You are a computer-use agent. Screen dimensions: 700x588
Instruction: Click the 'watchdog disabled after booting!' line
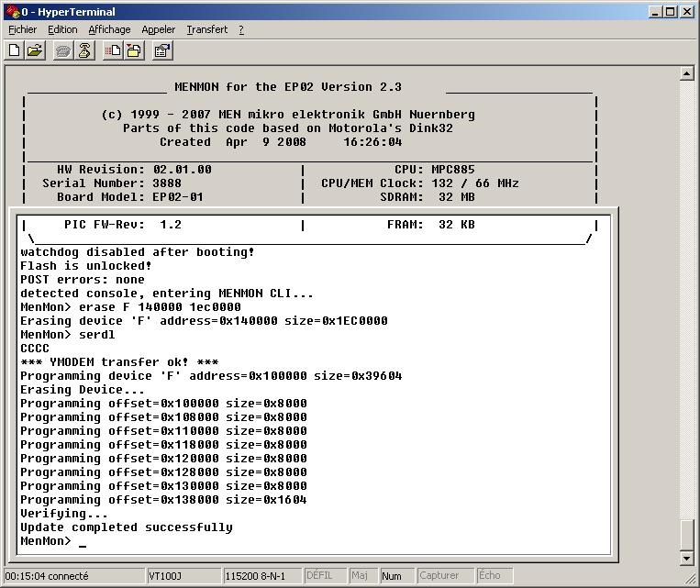[x=137, y=252]
